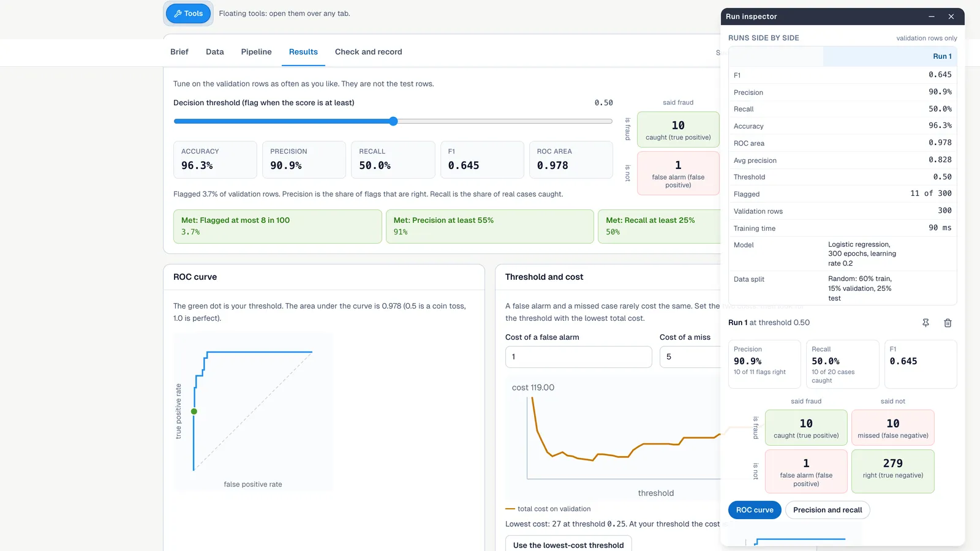Image resolution: width=980 pixels, height=551 pixels.
Task: Click the ROC area 0.978 inspector row
Action: click(843, 143)
